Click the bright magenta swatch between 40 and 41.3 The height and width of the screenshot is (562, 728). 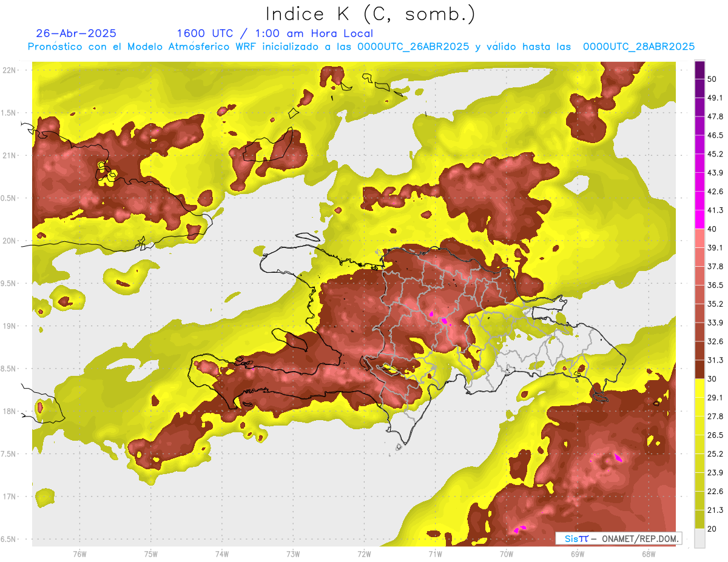tap(699, 219)
